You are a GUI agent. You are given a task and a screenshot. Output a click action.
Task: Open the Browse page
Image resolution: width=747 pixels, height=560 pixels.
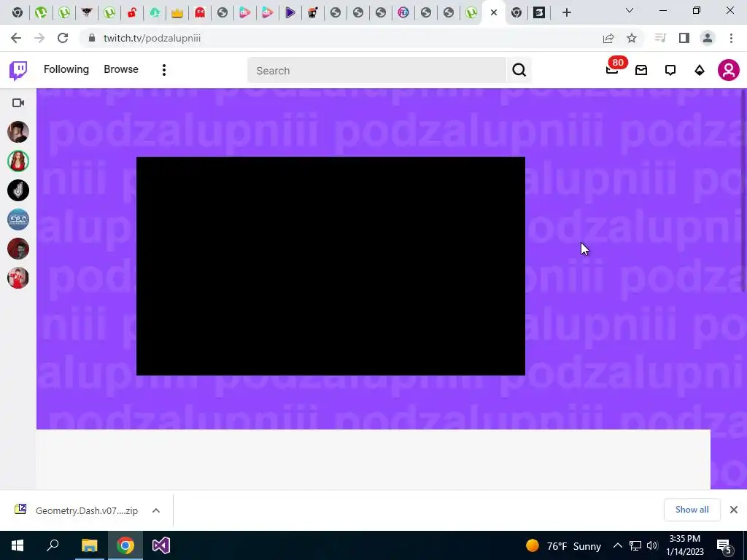point(121,69)
